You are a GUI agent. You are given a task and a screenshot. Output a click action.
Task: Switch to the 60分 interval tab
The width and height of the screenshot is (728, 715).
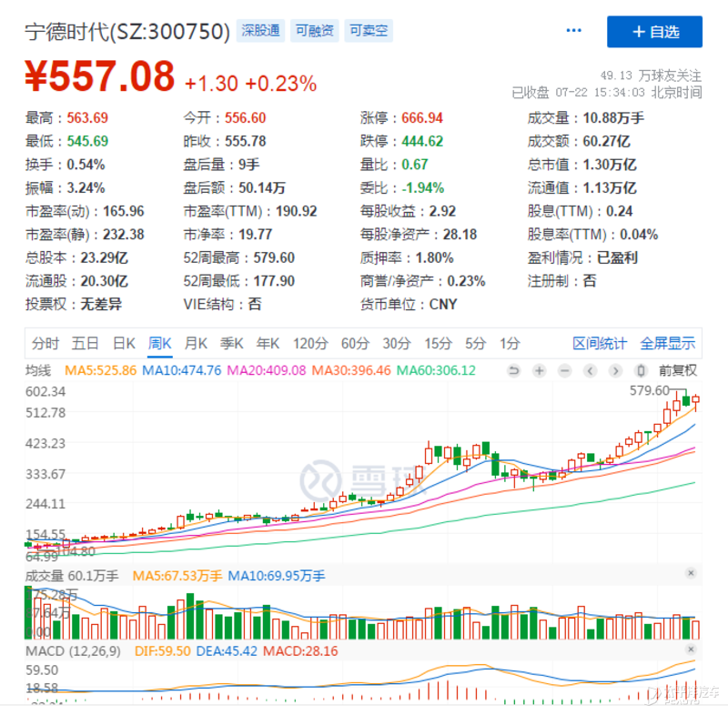355,344
